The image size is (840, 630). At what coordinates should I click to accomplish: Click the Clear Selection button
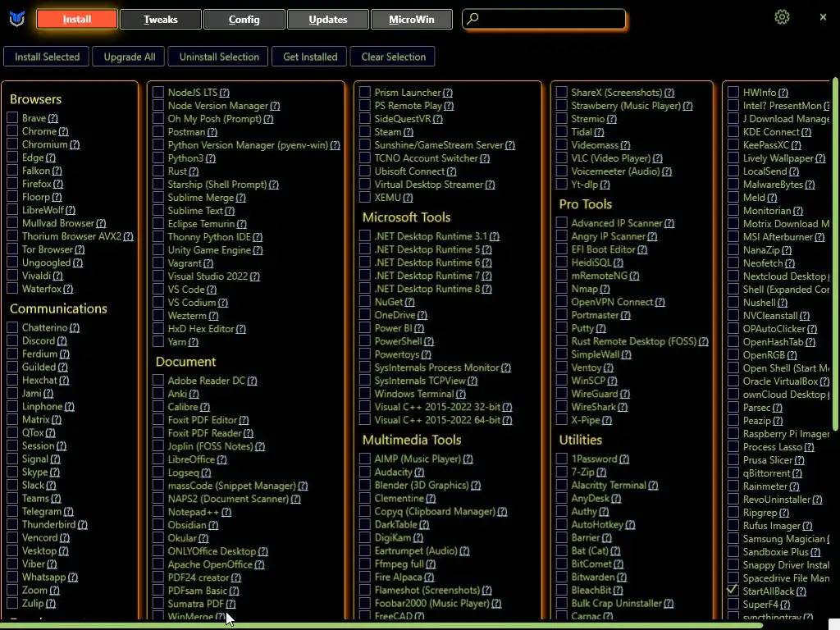click(394, 57)
